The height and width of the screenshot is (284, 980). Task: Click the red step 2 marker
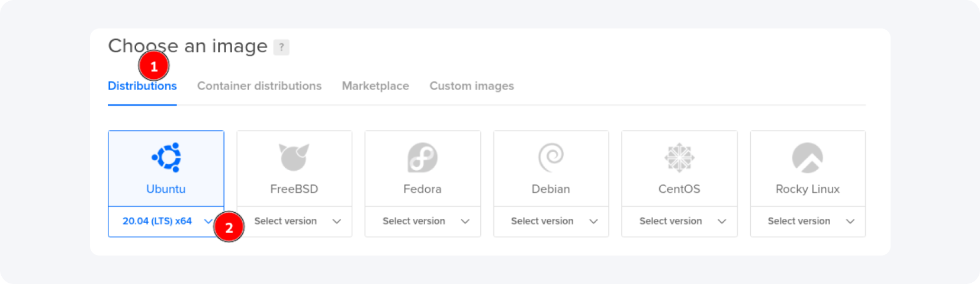click(x=229, y=227)
